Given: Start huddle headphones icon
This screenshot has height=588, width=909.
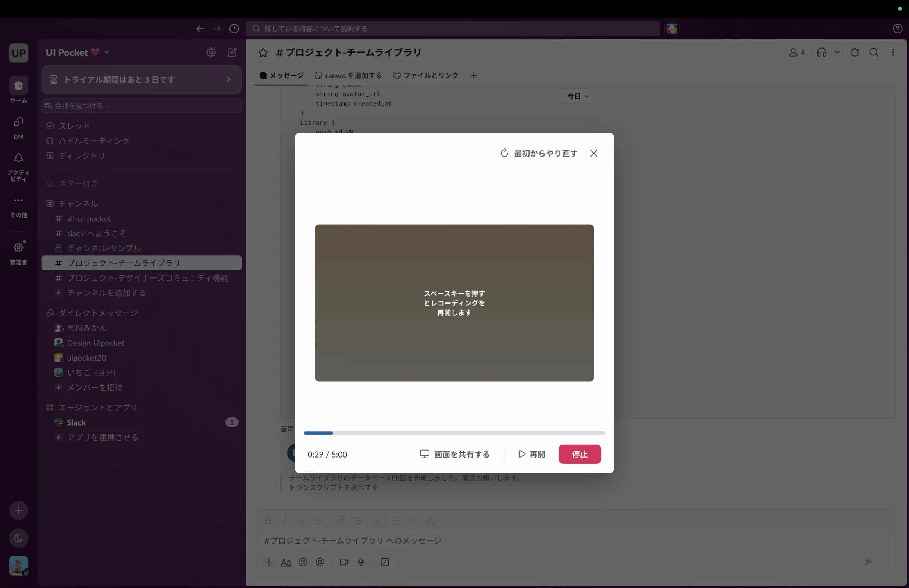Looking at the screenshot, I should [822, 52].
